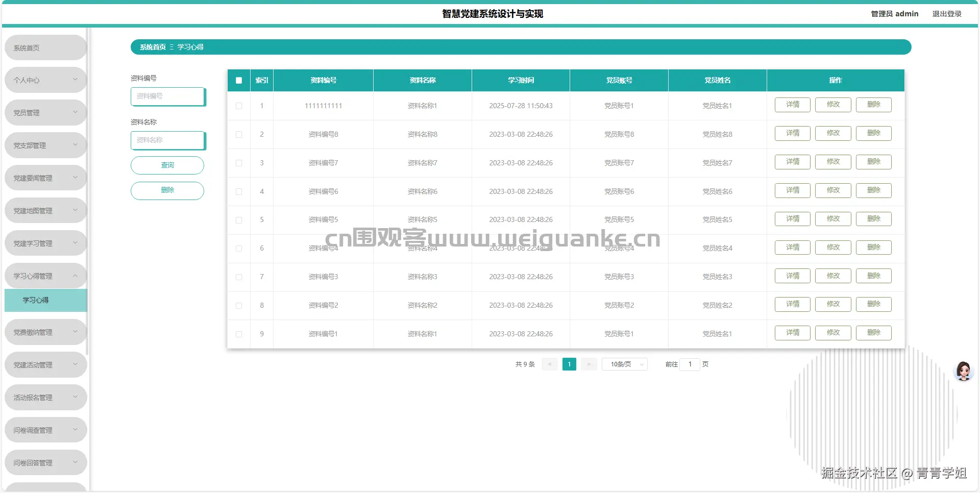Go to previous page arrow

(x=550, y=364)
